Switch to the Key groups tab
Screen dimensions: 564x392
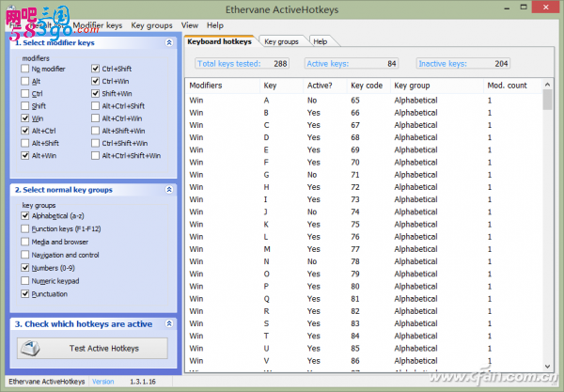coord(282,41)
